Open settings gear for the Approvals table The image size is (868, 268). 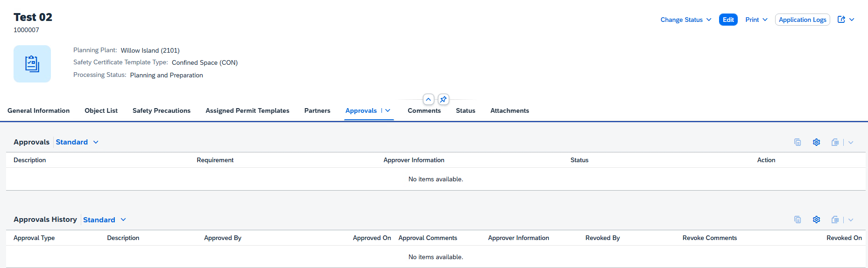(x=816, y=142)
